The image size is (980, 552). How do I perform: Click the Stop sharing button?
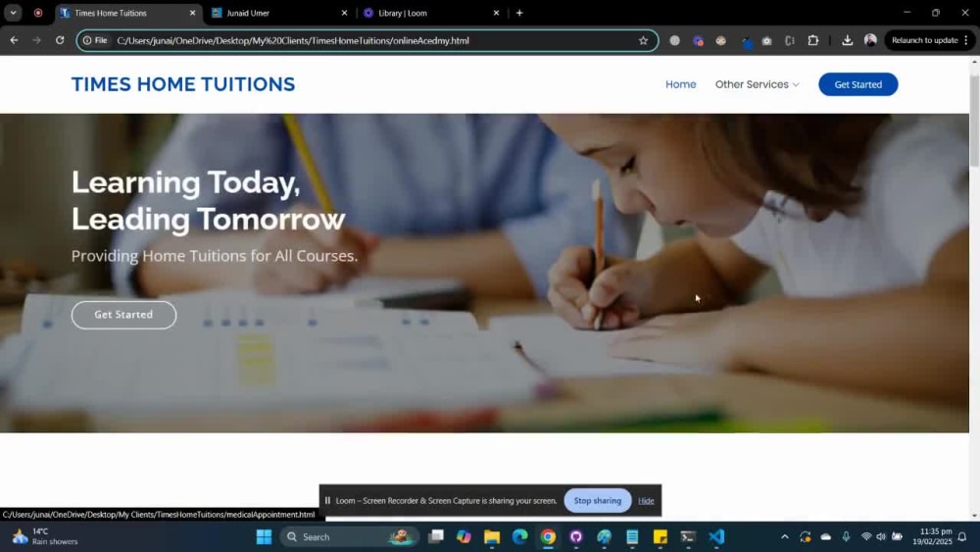598,501
